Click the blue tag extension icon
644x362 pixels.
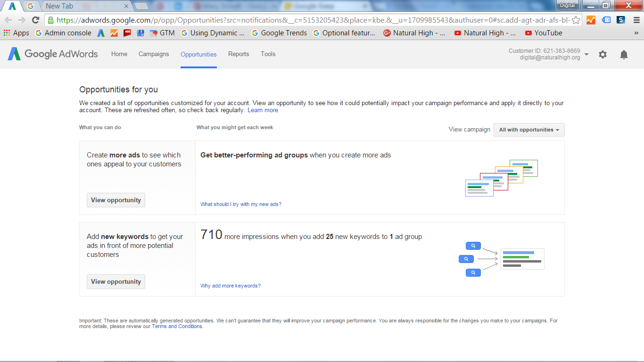click(606, 20)
